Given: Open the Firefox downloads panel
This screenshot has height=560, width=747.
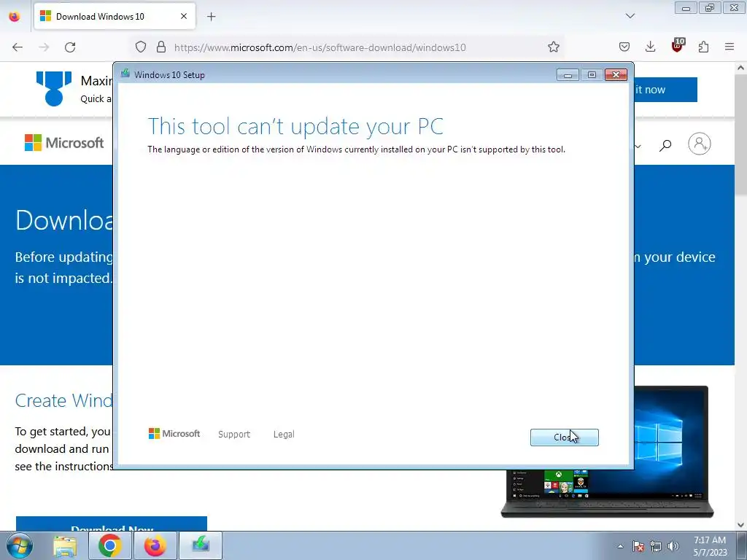Looking at the screenshot, I should click(650, 47).
